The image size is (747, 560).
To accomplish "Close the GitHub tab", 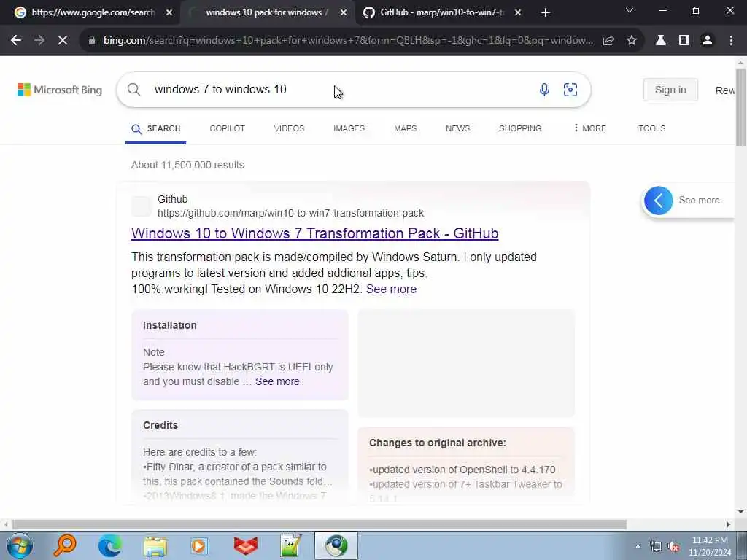I will click(518, 12).
